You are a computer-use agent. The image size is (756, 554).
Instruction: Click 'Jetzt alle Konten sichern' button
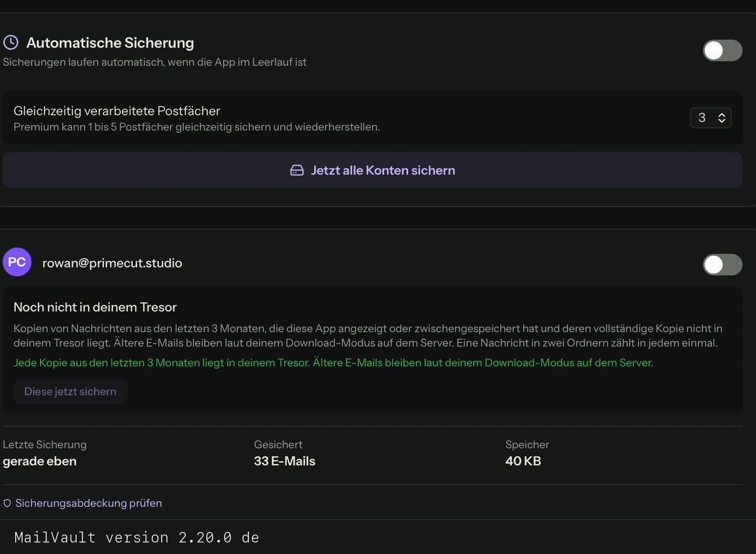[373, 171]
